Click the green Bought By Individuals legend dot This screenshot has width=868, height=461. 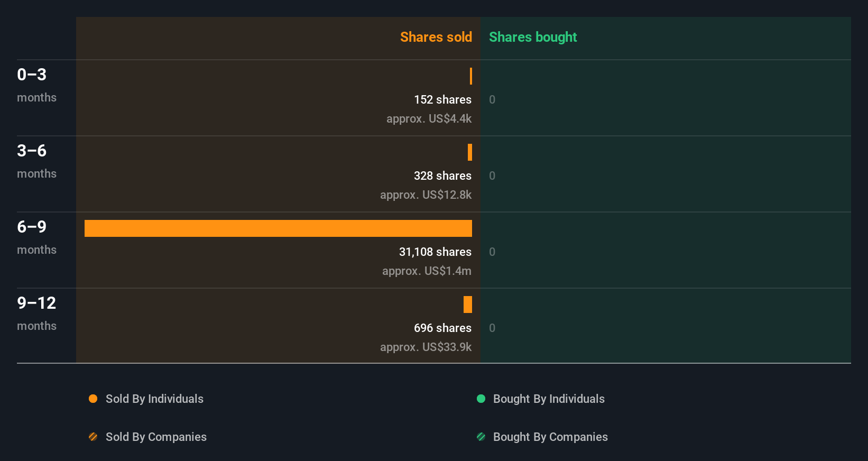pyautogui.click(x=481, y=399)
